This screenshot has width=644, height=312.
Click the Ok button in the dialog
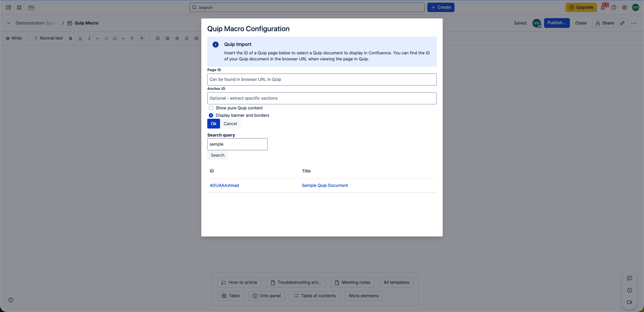[214, 124]
